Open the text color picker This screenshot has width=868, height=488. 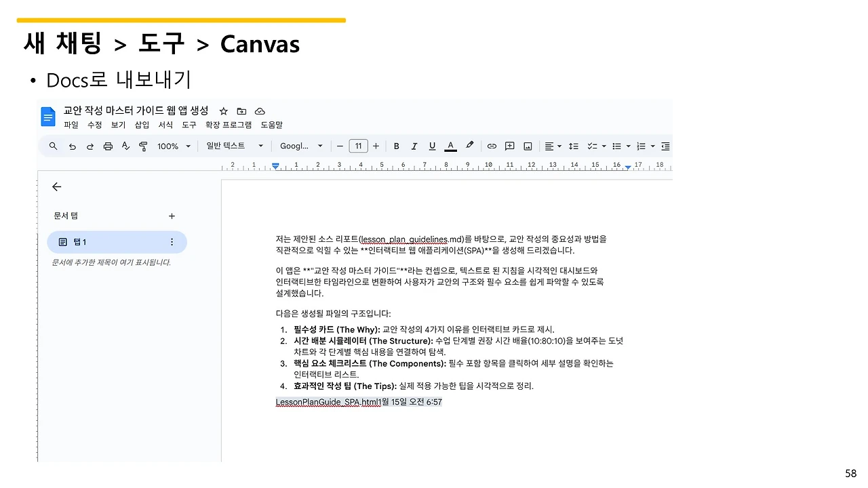pos(450,146)
